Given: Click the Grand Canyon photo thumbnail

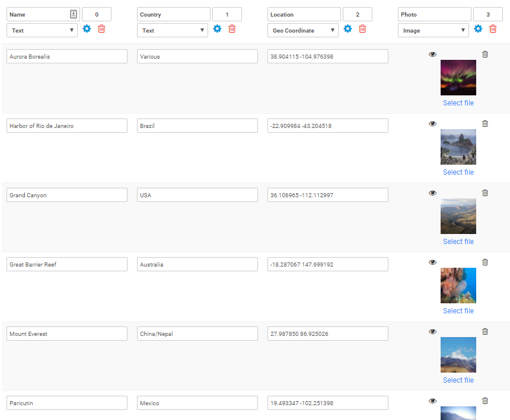Looking at the screenshot, I should point(458,216).
